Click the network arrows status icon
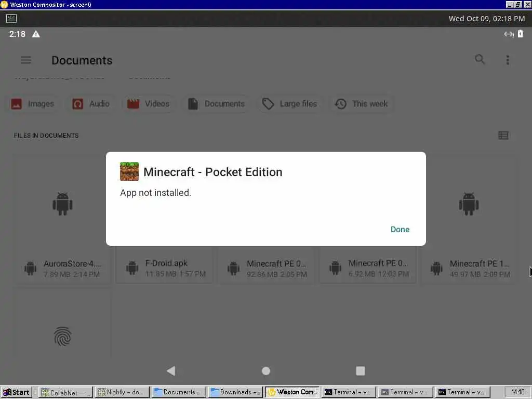The image size is (532, 399). coord(509,34)
